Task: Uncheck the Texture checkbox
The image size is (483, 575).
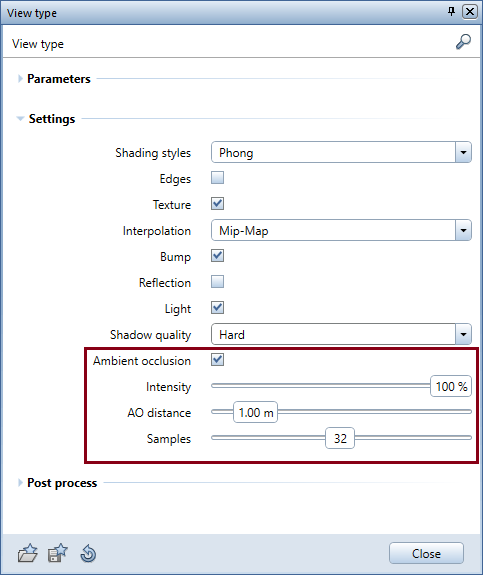Action: click(217, 204)
